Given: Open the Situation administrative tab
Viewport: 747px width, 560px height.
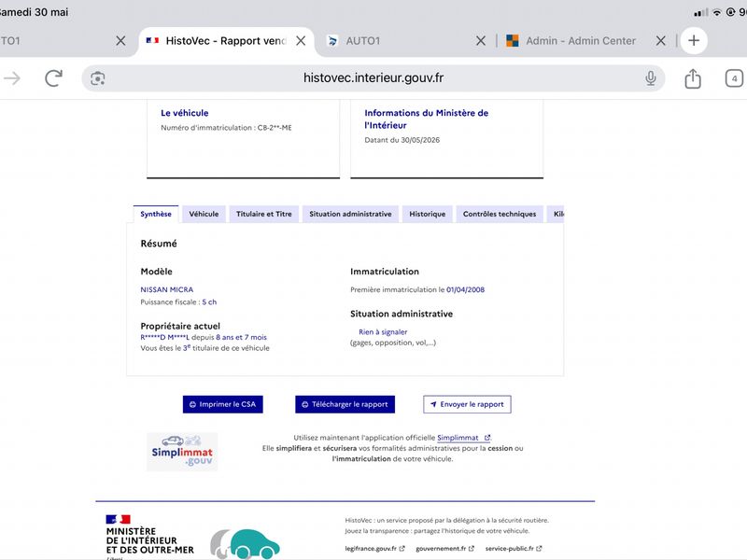Looking at the screenshot, I should [x=350, y=215].
